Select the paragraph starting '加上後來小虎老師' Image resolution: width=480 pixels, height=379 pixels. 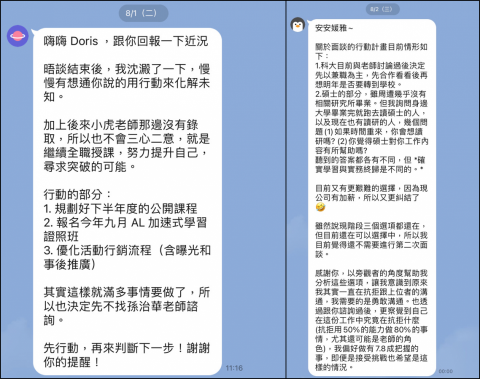127,146
